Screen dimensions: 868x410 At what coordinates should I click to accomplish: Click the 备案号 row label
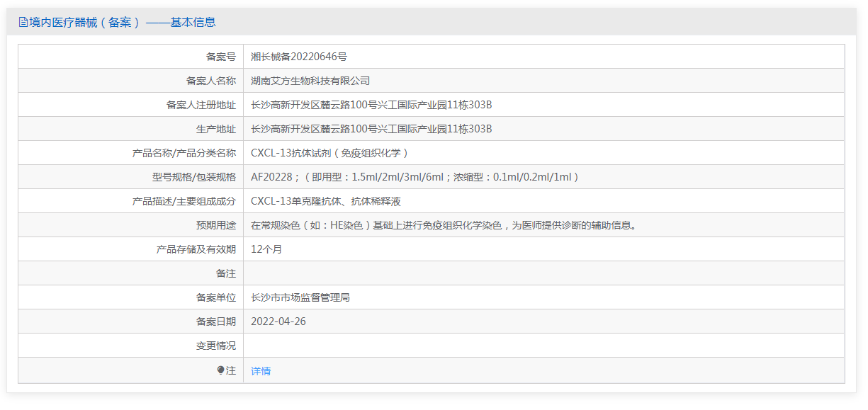221,57
